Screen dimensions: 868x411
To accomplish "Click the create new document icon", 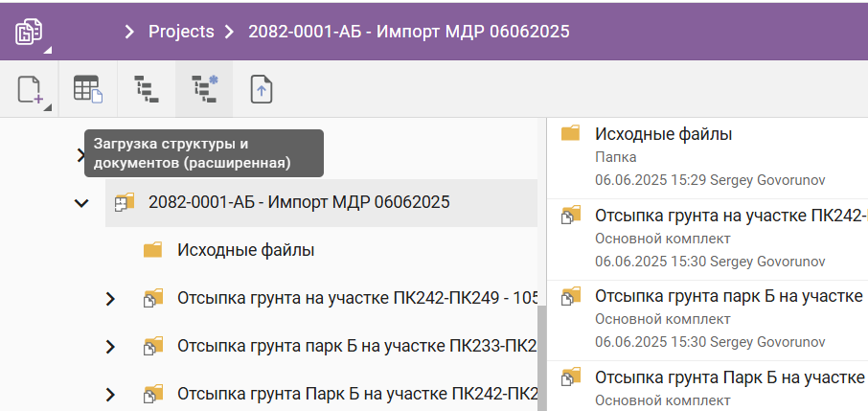I will click(x=30, y=90).
